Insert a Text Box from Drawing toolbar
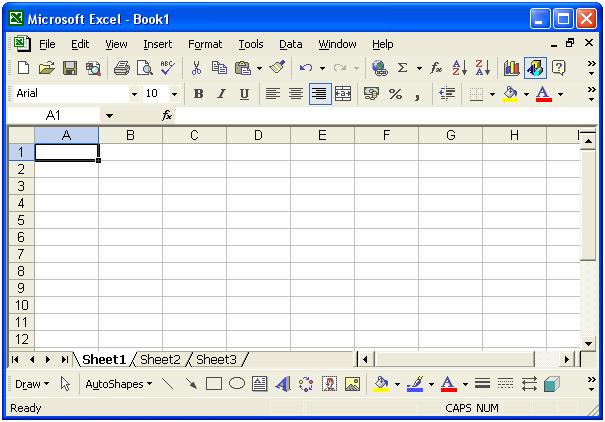605x422 pixels. pyautogui.click(x=260, y=384)
